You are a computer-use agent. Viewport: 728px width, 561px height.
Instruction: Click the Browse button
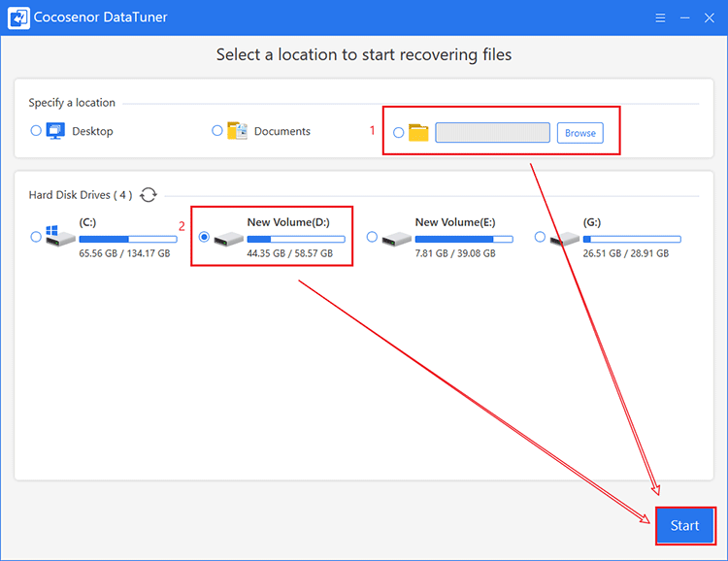point(580,133)
